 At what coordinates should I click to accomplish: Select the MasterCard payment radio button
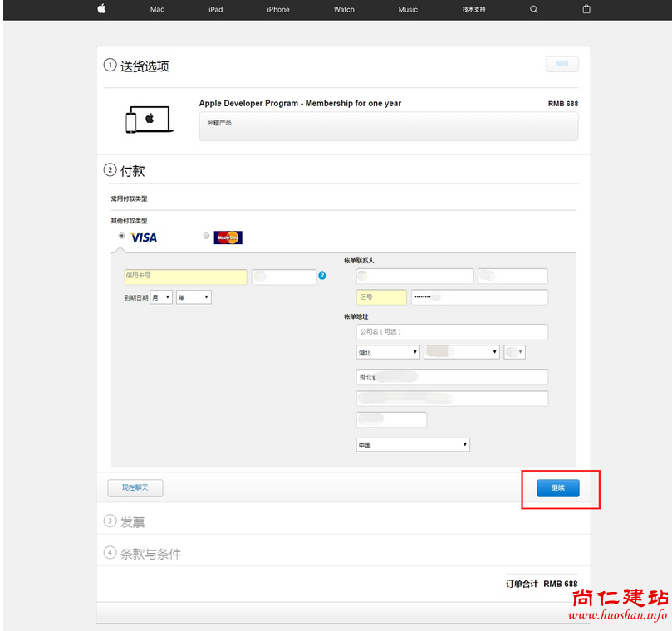click(206, 237)
